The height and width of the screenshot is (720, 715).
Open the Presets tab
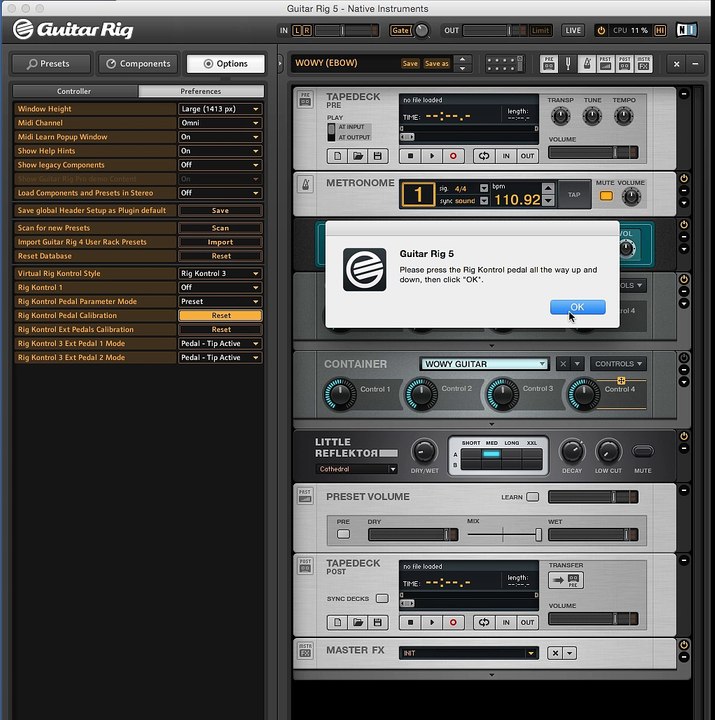[x=51, y=63]
